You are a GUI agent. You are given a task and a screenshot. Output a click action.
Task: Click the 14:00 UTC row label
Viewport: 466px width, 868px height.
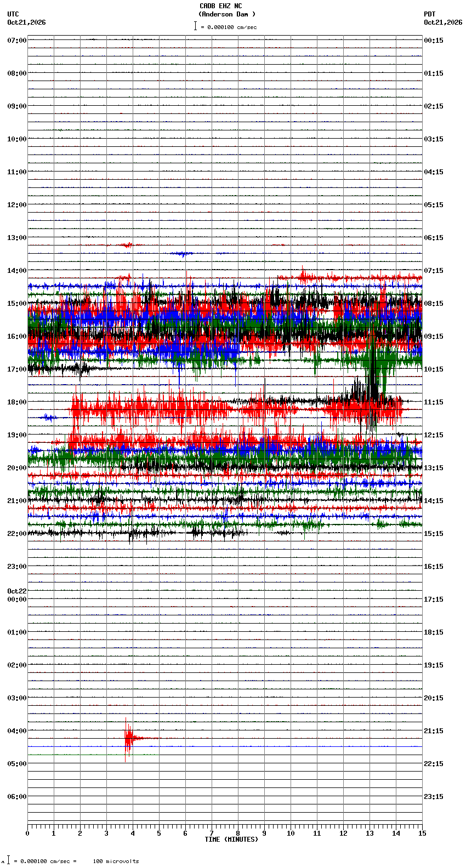17,271
